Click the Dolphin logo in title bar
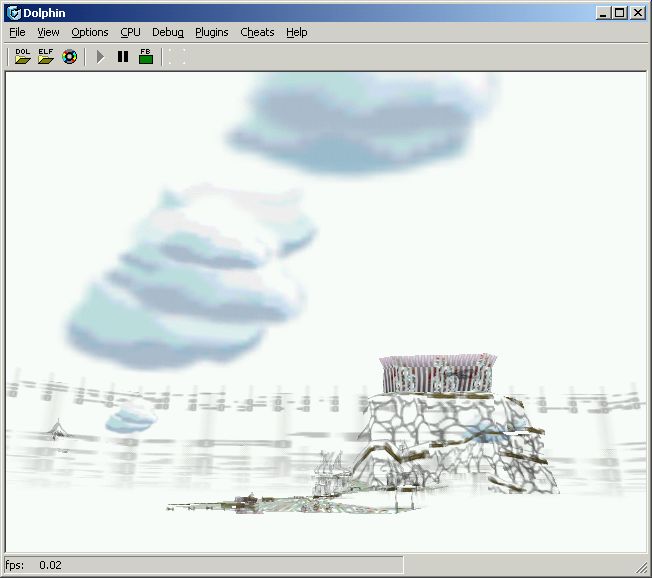Screen dimensions: 652x578 [14, 13]
